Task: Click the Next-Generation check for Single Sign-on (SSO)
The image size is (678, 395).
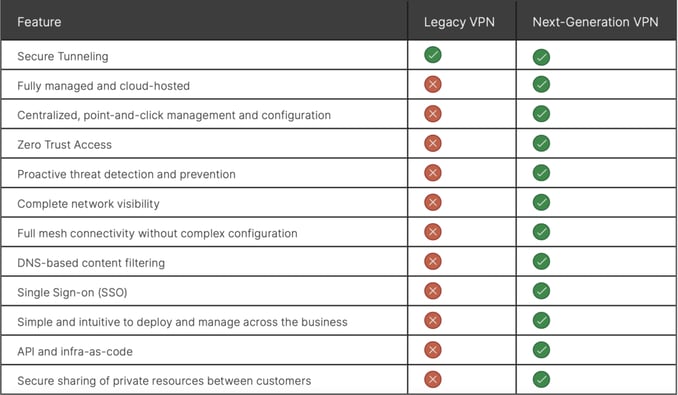Action: click(541, 291)
